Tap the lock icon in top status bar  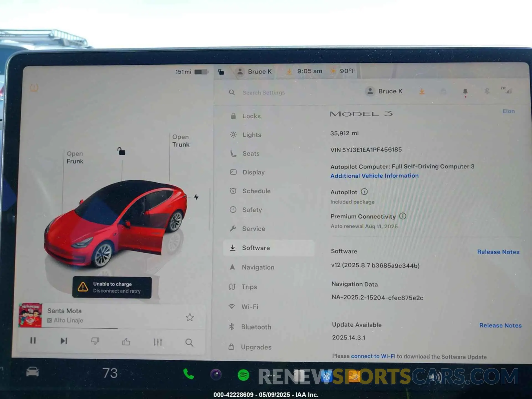[221, 72]
